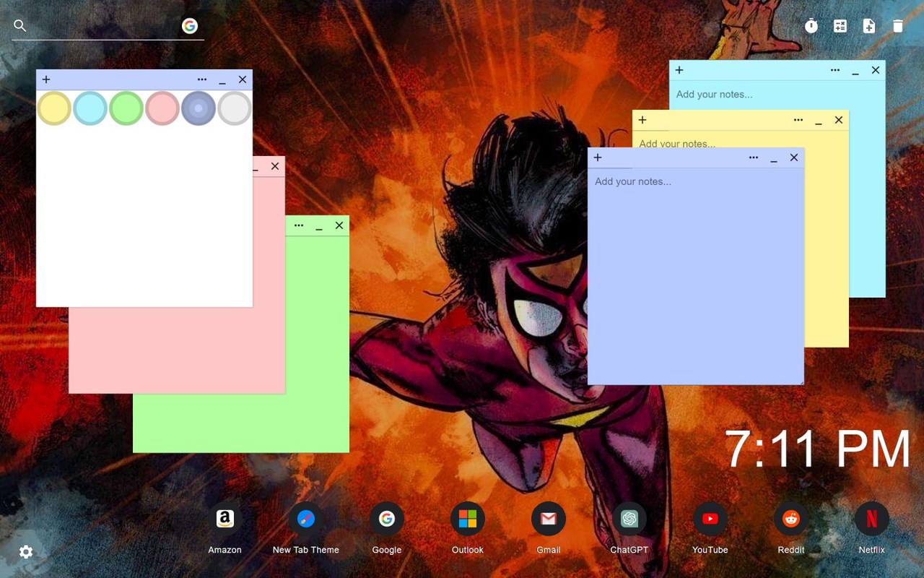Visit the Reddit shortcut
This screenshot has width=924, height=578.
click(x=791, y=528)
